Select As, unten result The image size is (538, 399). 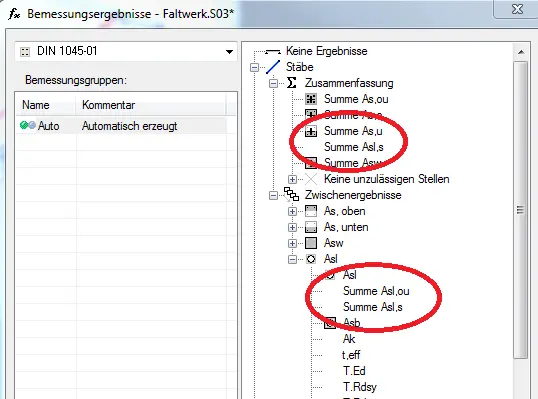click(346, 227)
